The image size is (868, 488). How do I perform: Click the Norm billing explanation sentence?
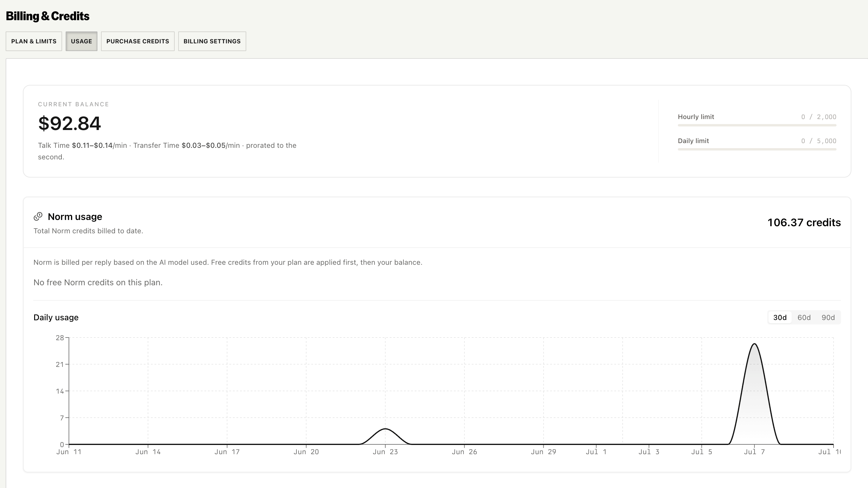pyautogui.click(x=228, y=262)
